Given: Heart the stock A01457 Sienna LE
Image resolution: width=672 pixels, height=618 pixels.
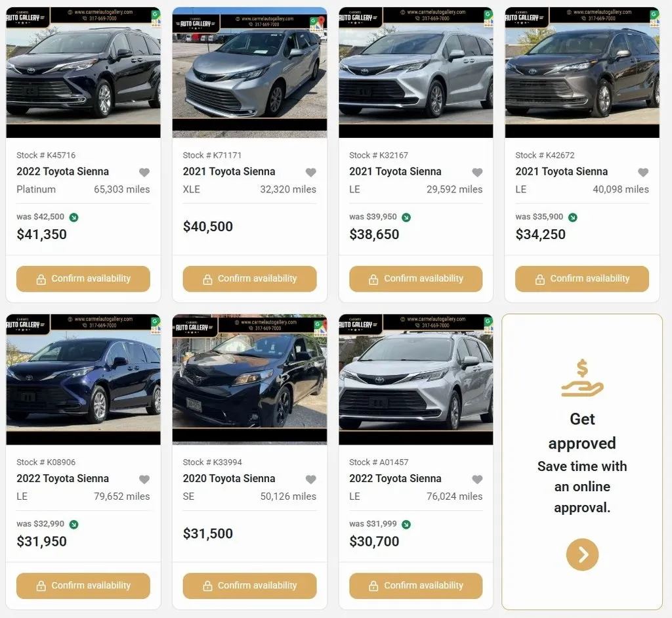Looking at the screenshot, I should tap(477, 479).
